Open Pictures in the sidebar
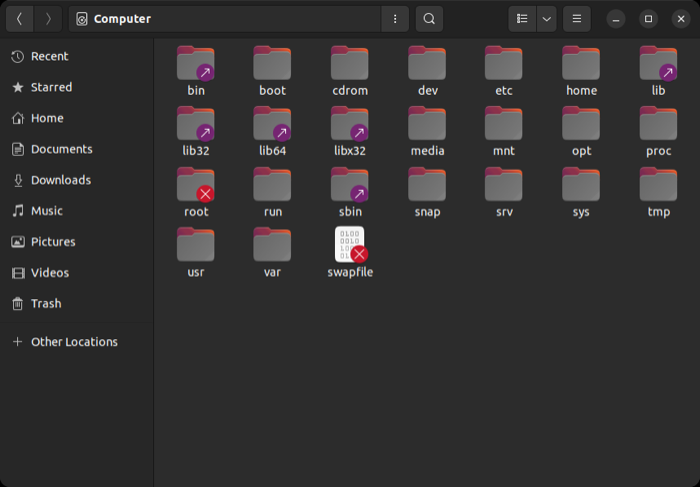Screen dimensions: 700x487 77,242
